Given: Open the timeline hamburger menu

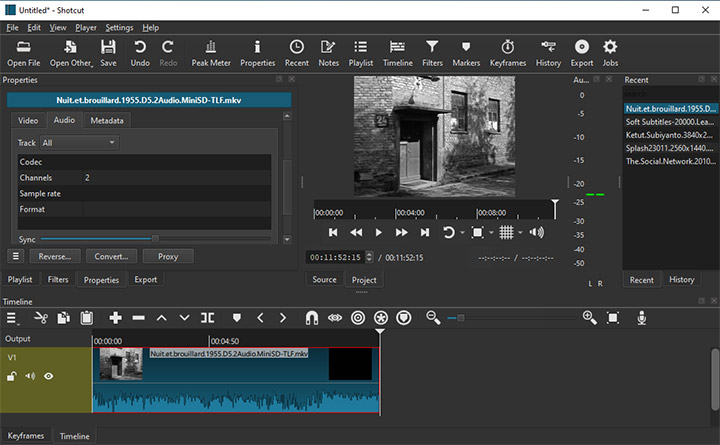Looking at the screenshot, I should point(13,318).
